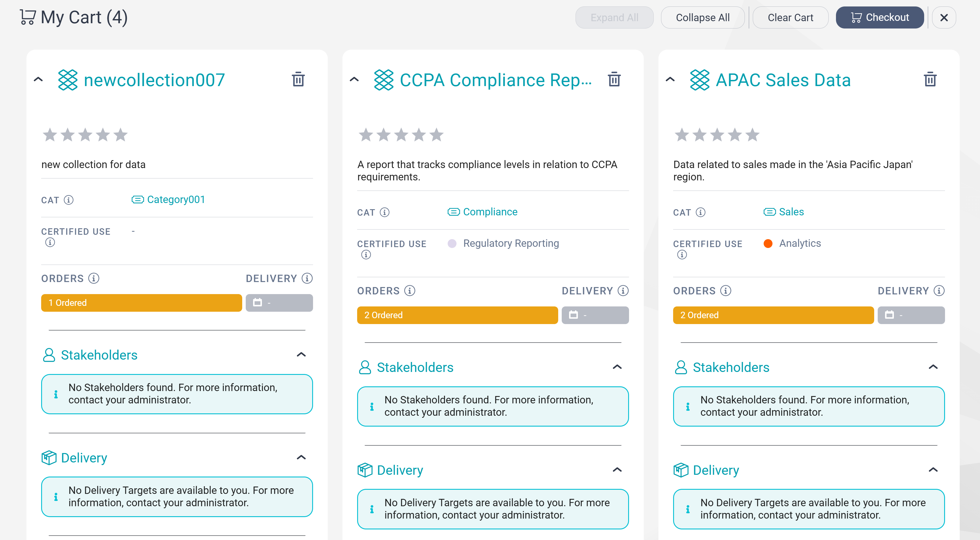This screenshot has width=980, height=540.
Task: Click Orders info icon in CCPA card
Action: (x=410, y=291)
